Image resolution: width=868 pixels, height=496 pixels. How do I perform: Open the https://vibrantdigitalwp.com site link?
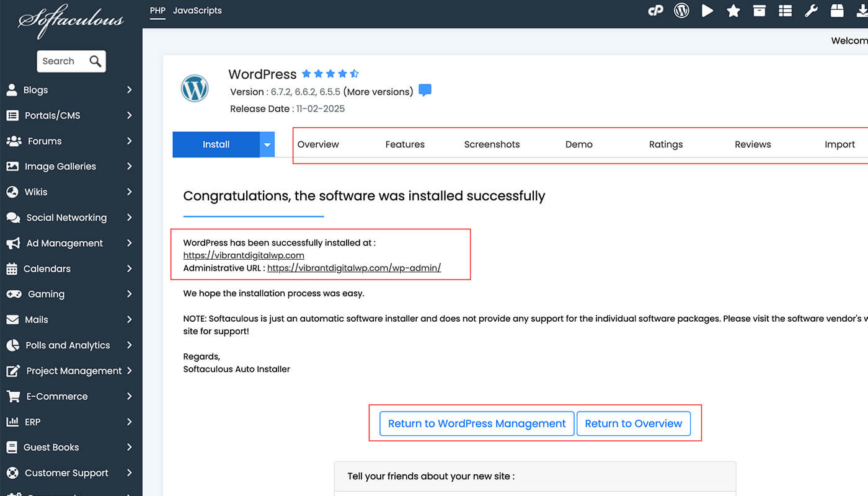pyautogui.click(x=244, y=255)
